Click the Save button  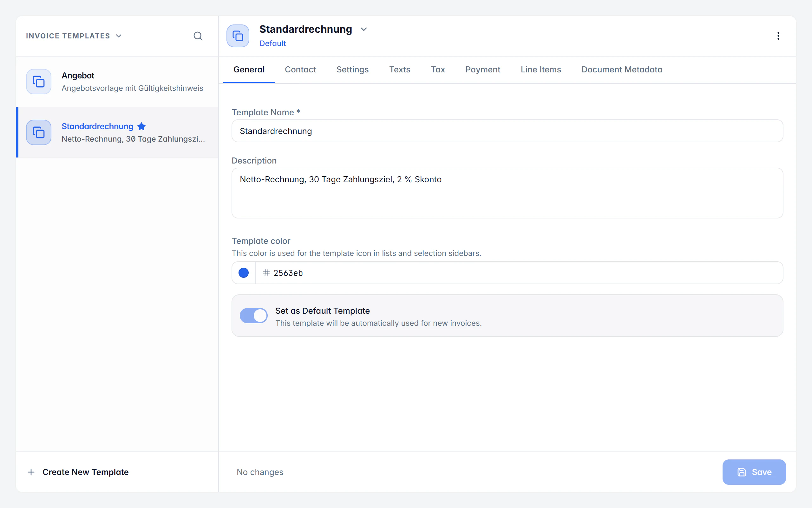pyautogui.click(x=754, y=472)
